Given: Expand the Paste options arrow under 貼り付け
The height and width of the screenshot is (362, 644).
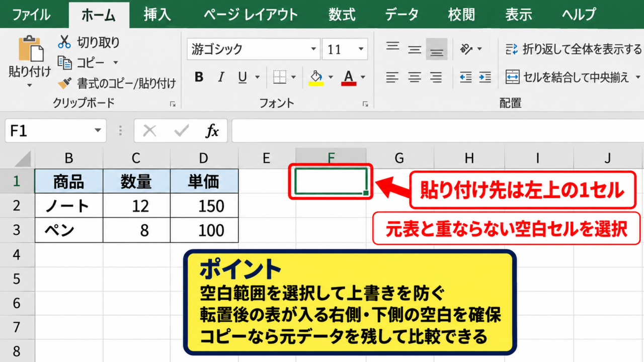Looking at the screenshot, I should pyautogui.click(x=29, y=85).
